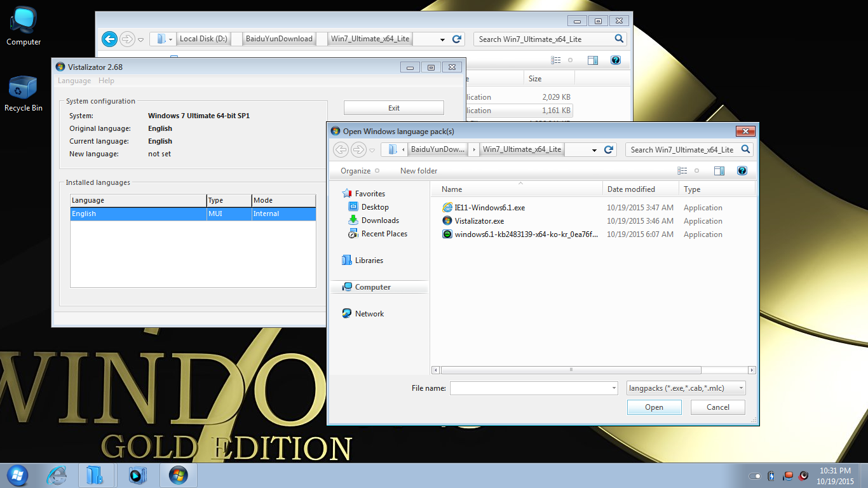Change view icon in Explorer window
This screenshot has width=868, height=488.
556,60
